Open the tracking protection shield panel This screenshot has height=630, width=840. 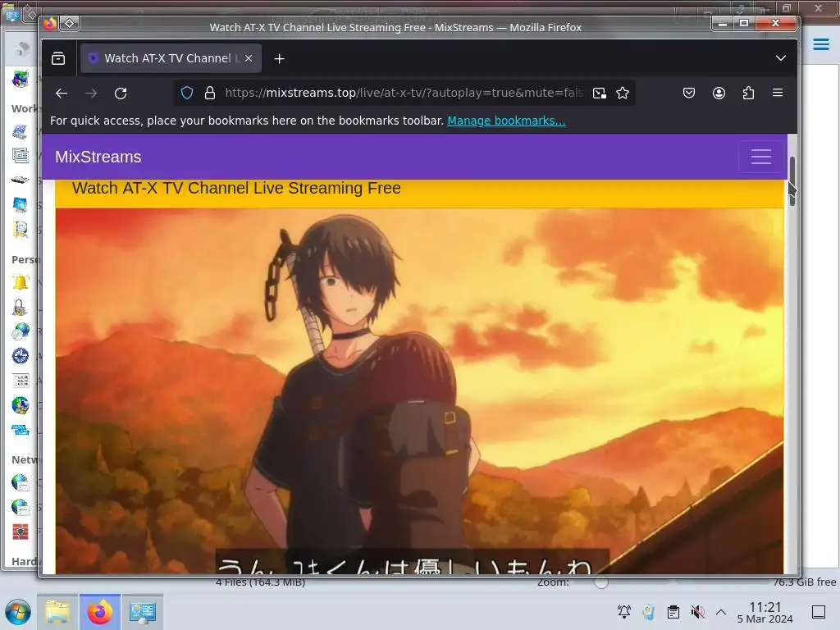click(186, 94)
